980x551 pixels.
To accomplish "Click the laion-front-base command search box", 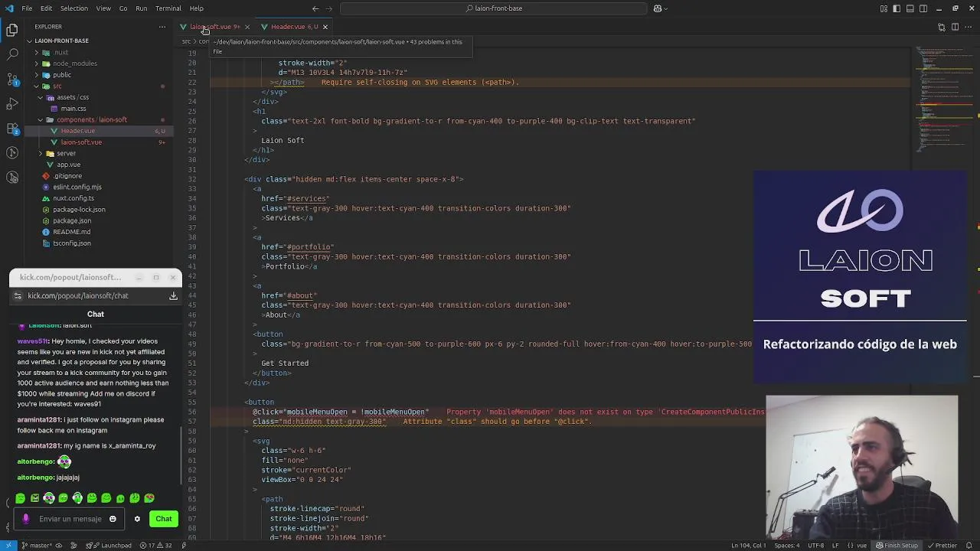I will coord(494,8).
